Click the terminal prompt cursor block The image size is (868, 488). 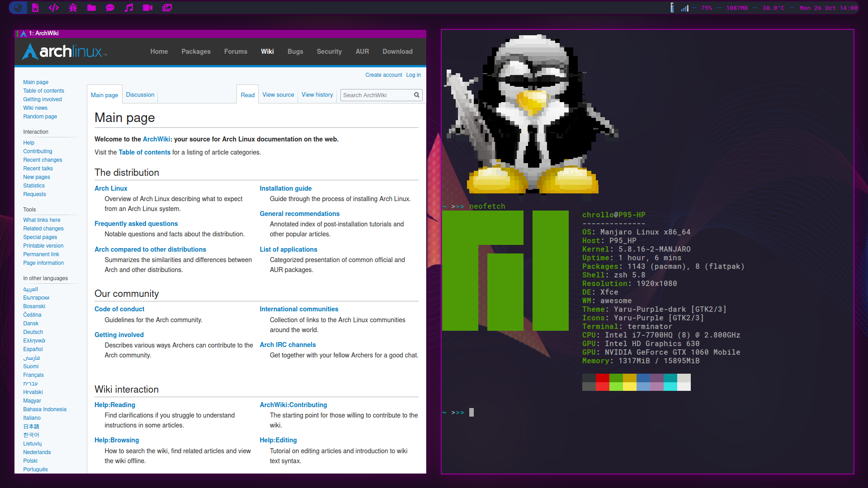click(x=472, y=412)
